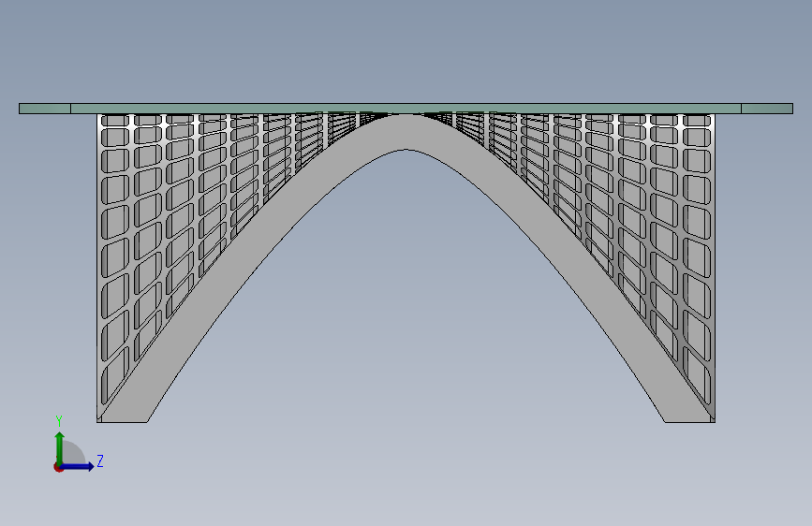Click the green Y axis arrow of the triad

pyautogui.click(x=60, y=447)
